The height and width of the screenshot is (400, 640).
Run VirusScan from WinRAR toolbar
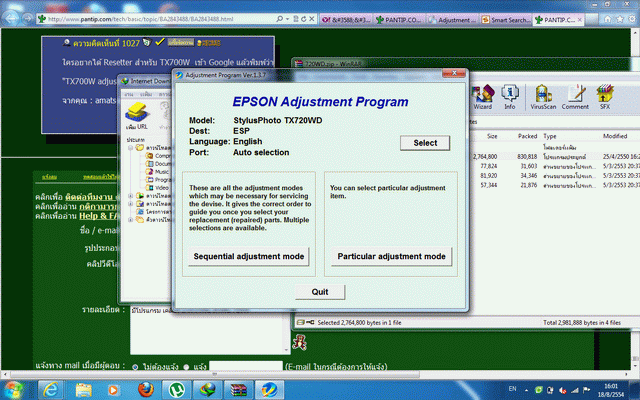pyautogui.click(x=543, y=97)
